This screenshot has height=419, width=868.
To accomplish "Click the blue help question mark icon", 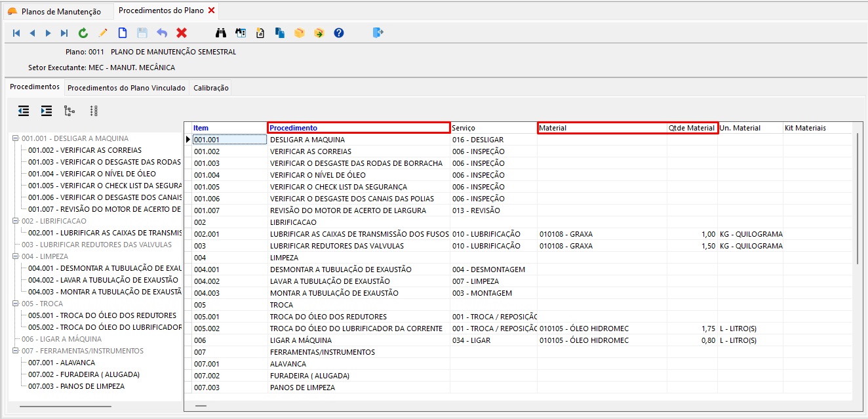I will [x=339, y=33].
